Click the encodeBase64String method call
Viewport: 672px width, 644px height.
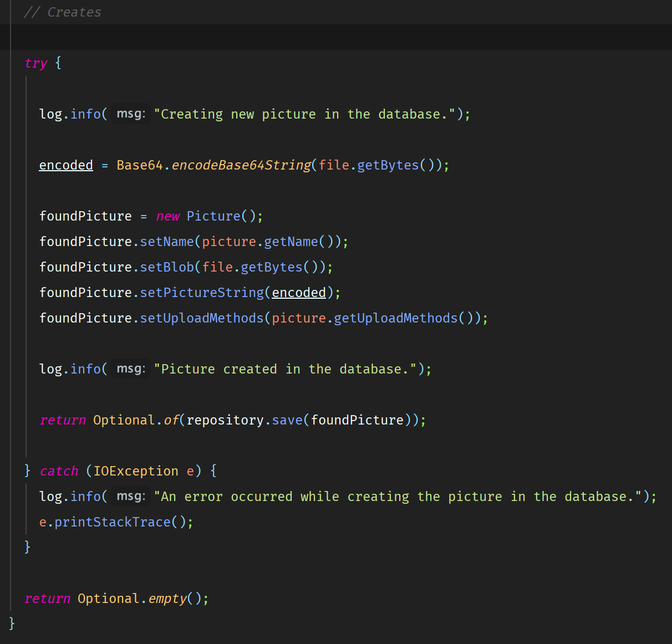pos(241,165)
